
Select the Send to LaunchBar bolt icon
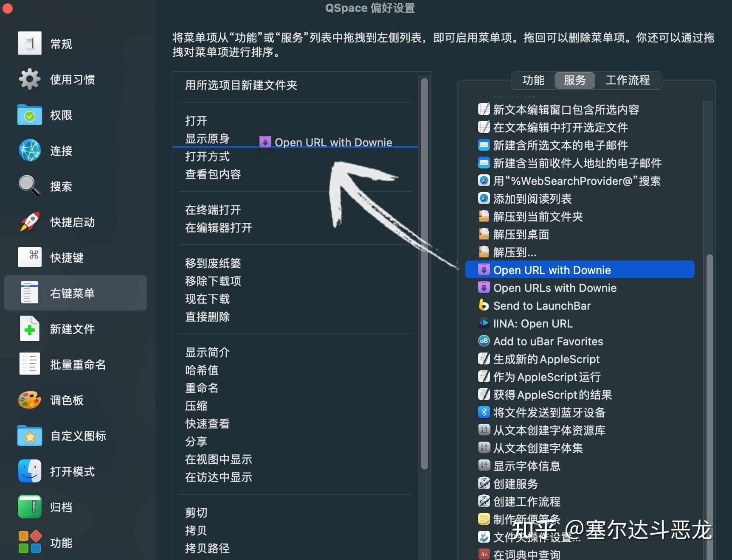click(484, 305)
